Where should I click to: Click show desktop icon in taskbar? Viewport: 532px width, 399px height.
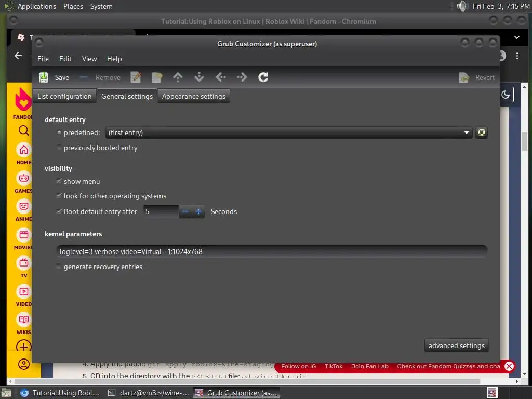point(6,393)
